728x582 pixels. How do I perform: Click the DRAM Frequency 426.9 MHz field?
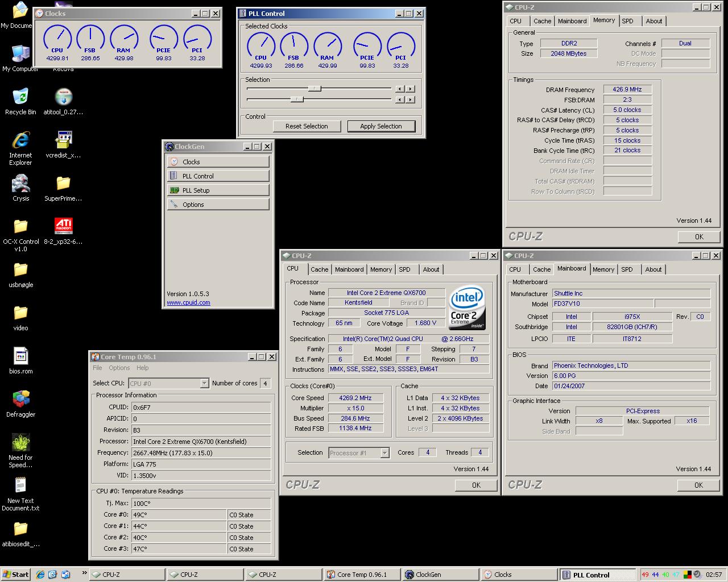pos(627,89)
